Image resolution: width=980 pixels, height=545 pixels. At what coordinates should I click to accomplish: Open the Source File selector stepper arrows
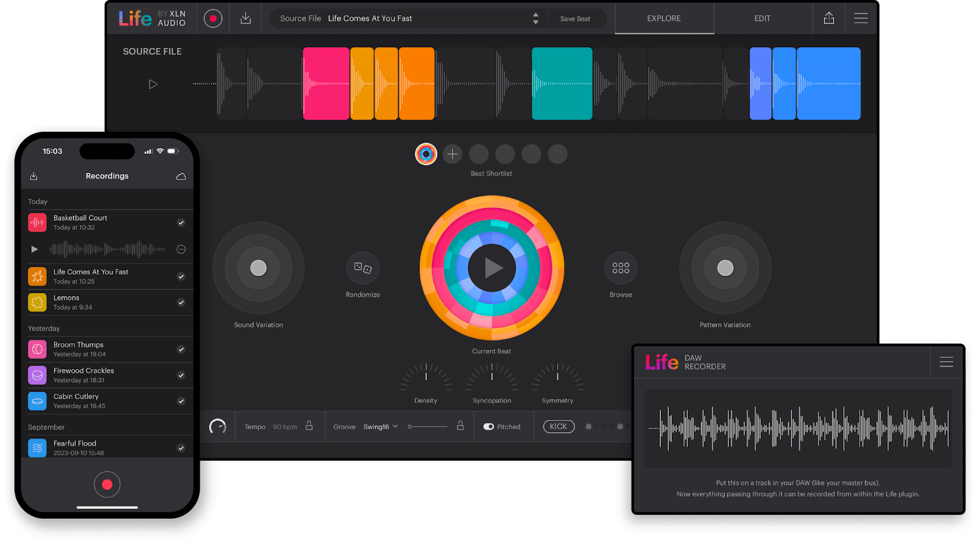coord(535,18)
